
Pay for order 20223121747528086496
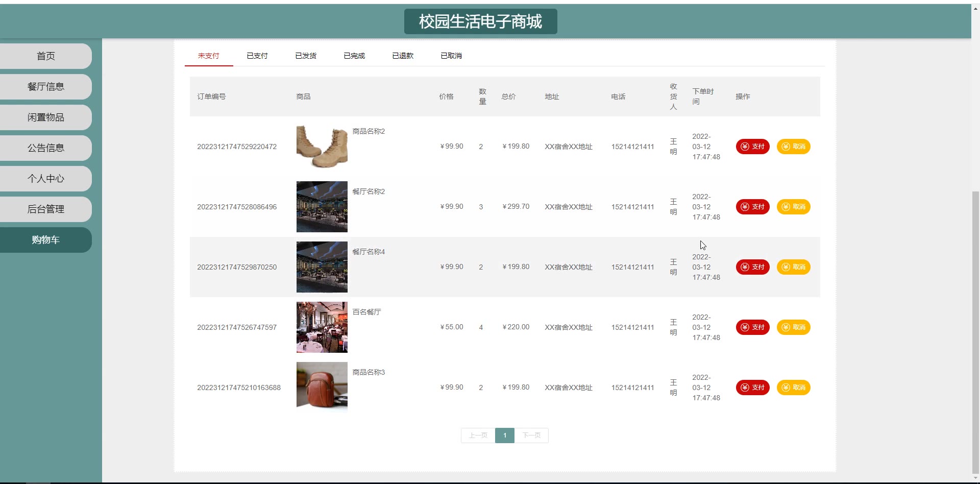click(752, 207)
